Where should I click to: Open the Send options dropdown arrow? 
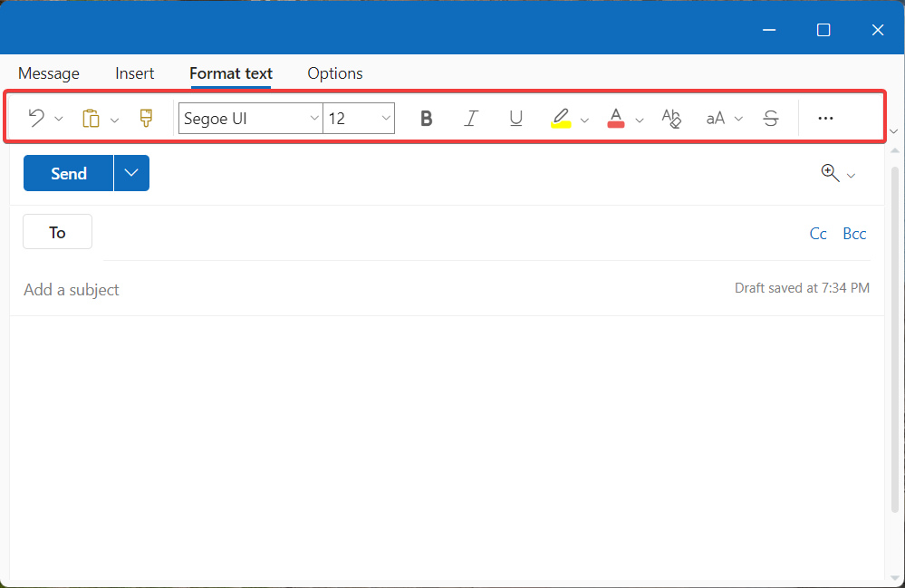(130, 173)
